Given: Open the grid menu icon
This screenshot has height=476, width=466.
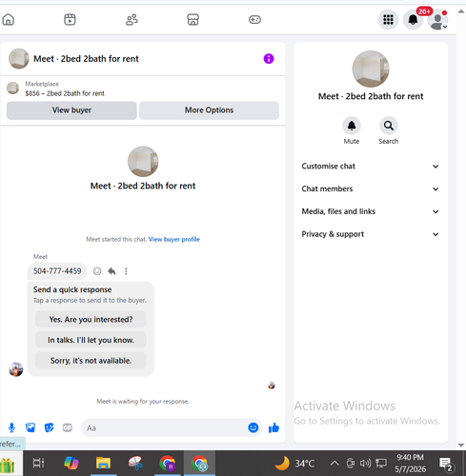Looking at the screenshot, I should coord(388,20).
